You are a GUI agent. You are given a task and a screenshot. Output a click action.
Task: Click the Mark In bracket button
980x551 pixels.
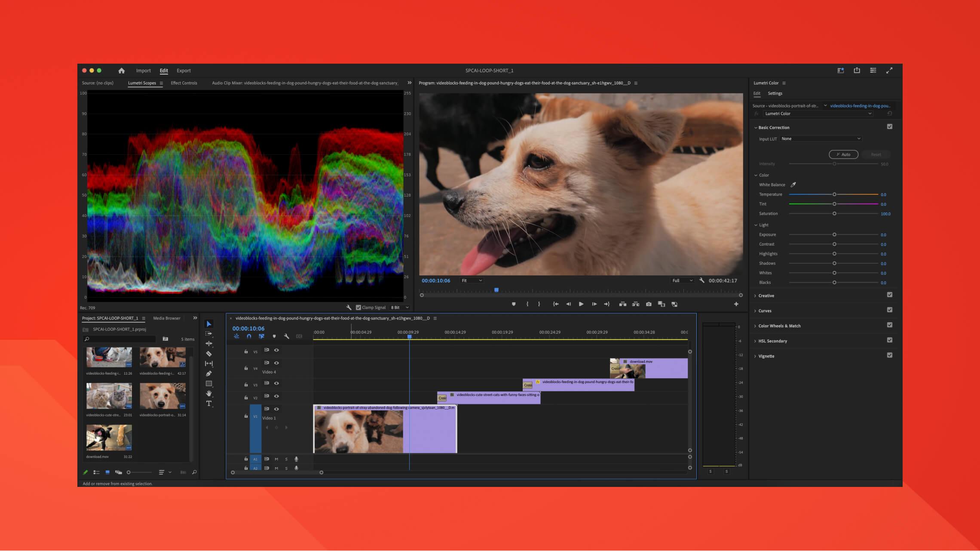click(527, 304)
